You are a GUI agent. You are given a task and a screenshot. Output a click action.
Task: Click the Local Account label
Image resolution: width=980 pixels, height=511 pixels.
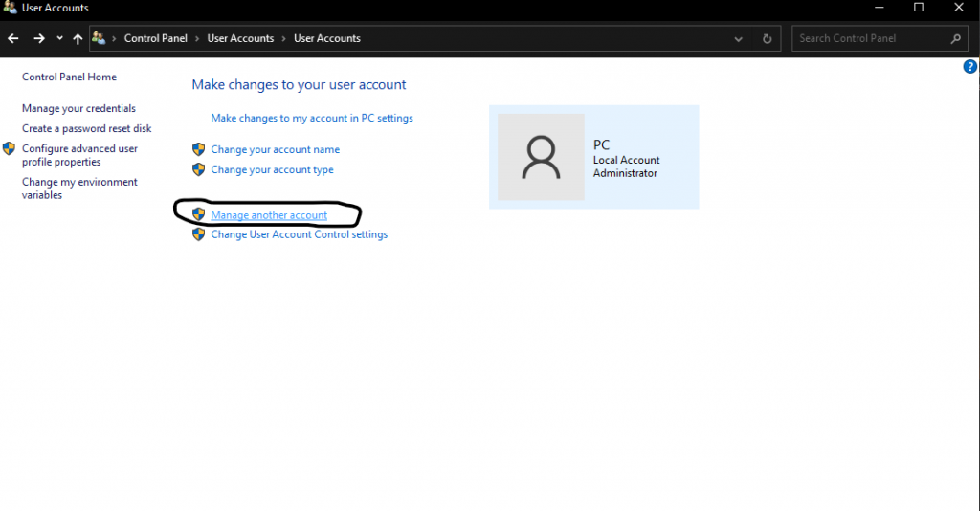point(626,160)
